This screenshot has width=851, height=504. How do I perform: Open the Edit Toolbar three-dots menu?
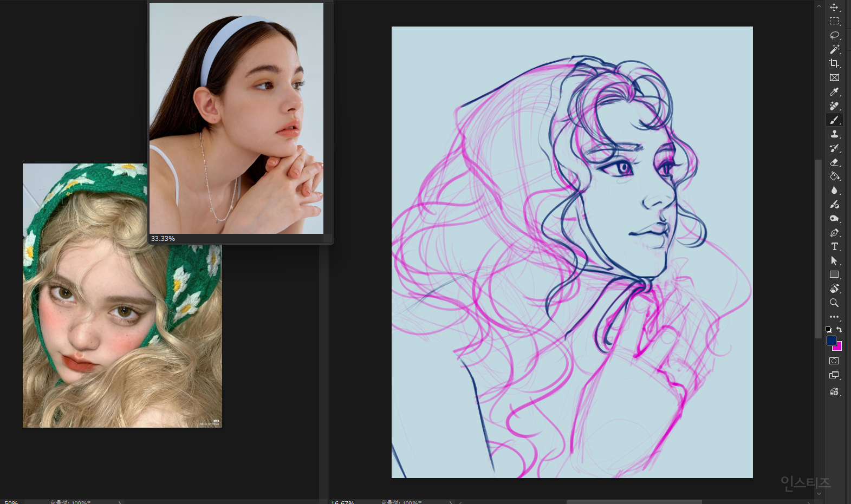pyautogui.click(x=834, y=317)
